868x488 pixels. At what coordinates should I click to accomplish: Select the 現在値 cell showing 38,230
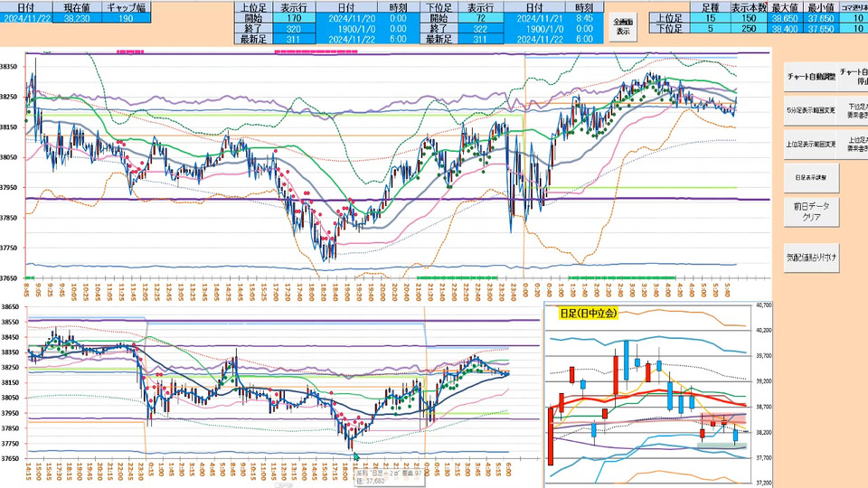click(x=78, y=18)
